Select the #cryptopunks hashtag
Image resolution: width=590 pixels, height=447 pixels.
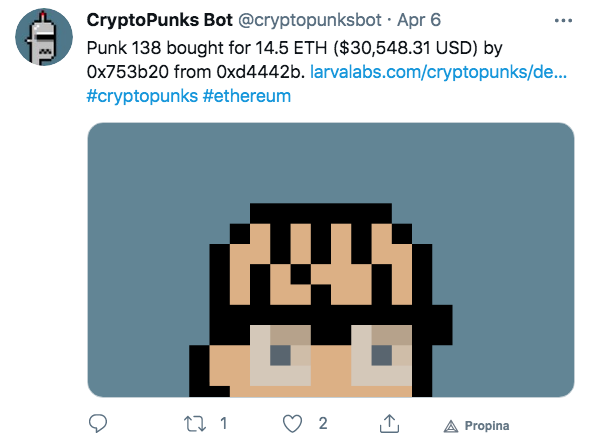[142, 96]
